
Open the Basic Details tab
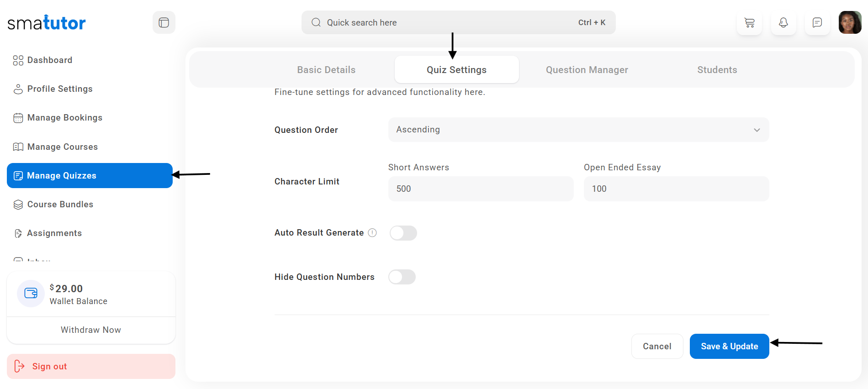326,70
